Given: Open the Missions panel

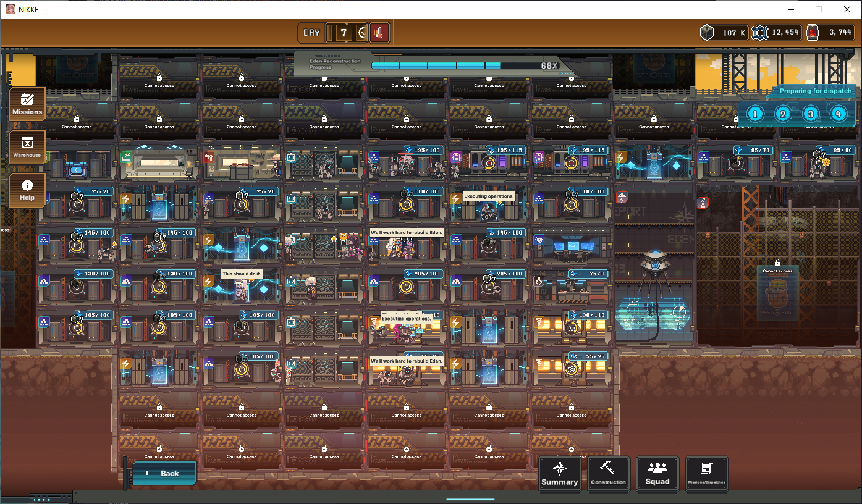Looking at the screenshot, I should 27,104.
